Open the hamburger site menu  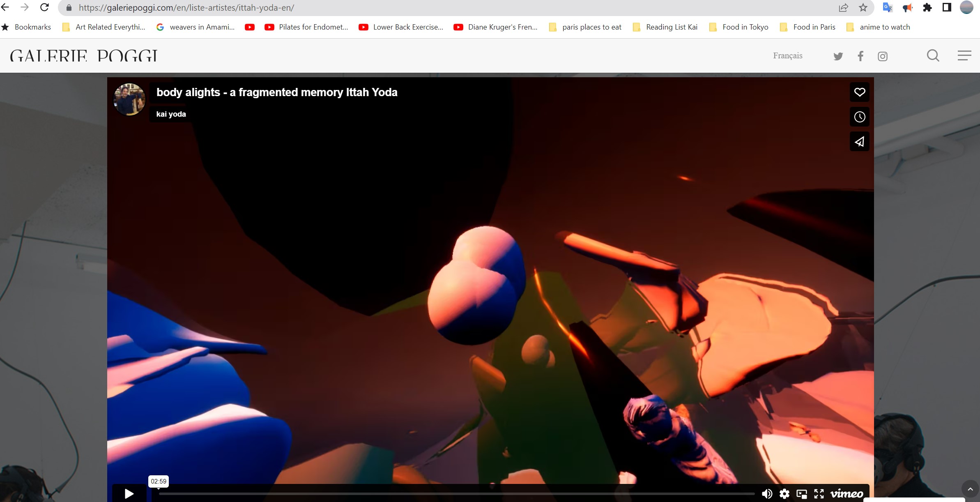click(964, 55)
